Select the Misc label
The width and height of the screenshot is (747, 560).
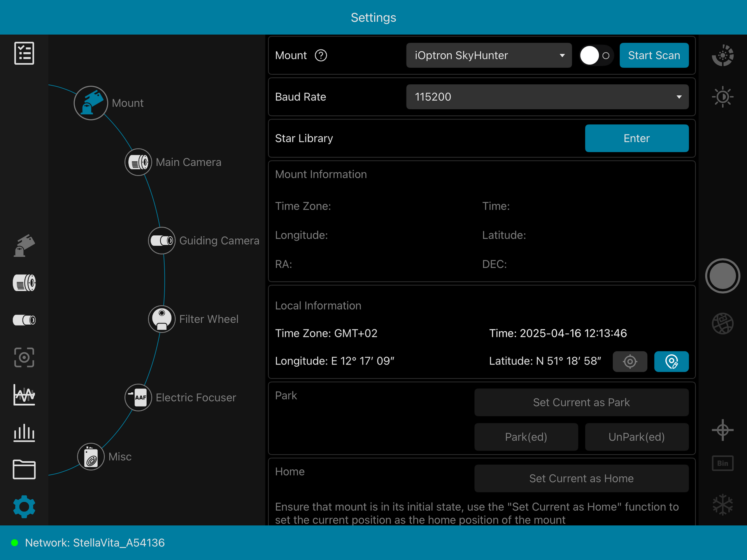120,457
